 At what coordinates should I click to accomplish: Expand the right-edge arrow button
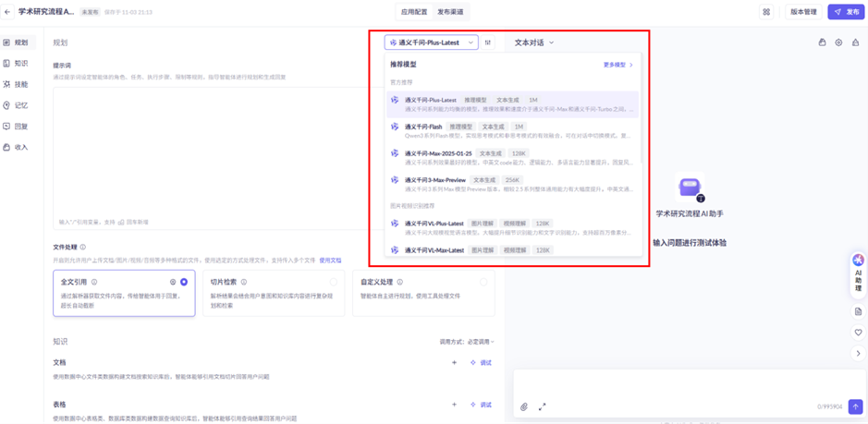[858, 353]
